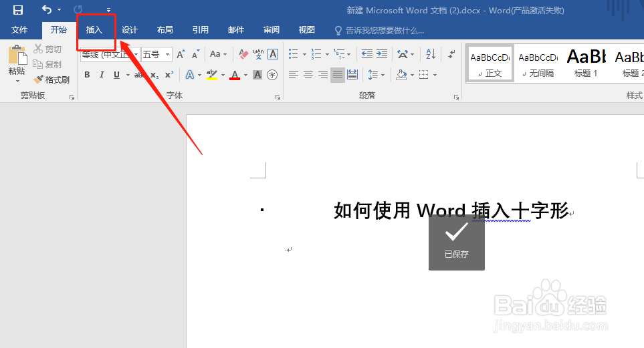Open the wén phonetic guide tool

click(x=258, y=54)
